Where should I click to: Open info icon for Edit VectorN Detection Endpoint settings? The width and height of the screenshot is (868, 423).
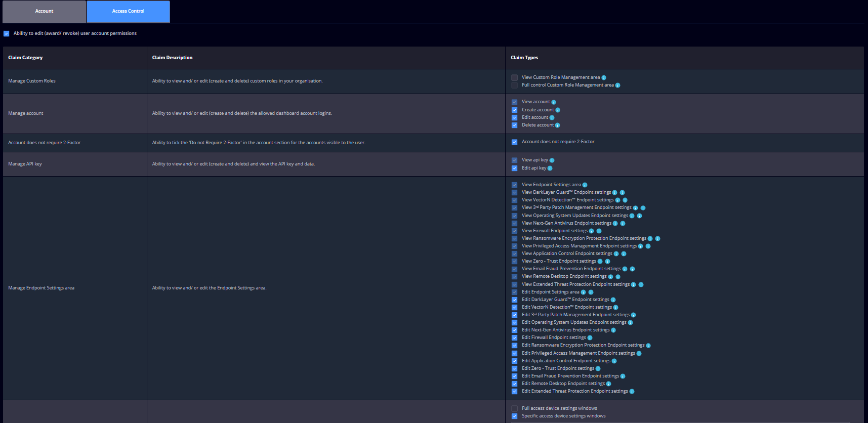click(615, 308)
